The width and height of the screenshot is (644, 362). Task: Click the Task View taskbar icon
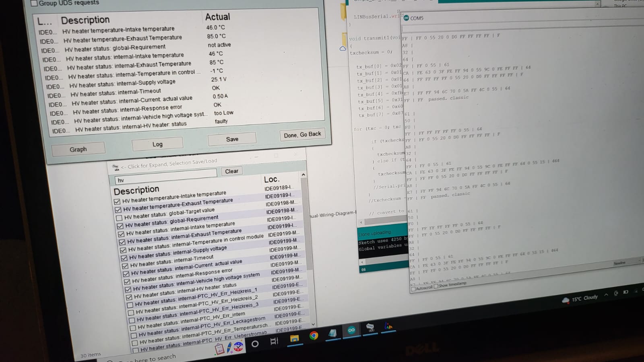275,341
